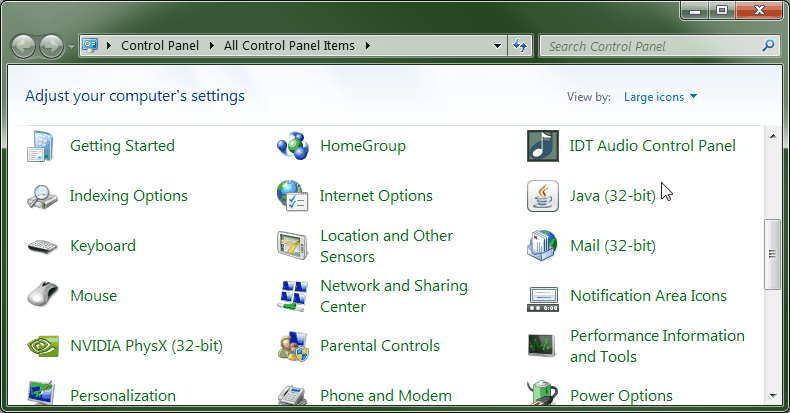Close the Control Panel window
This screenshot has width=790, height=413.
coord(759,11)
